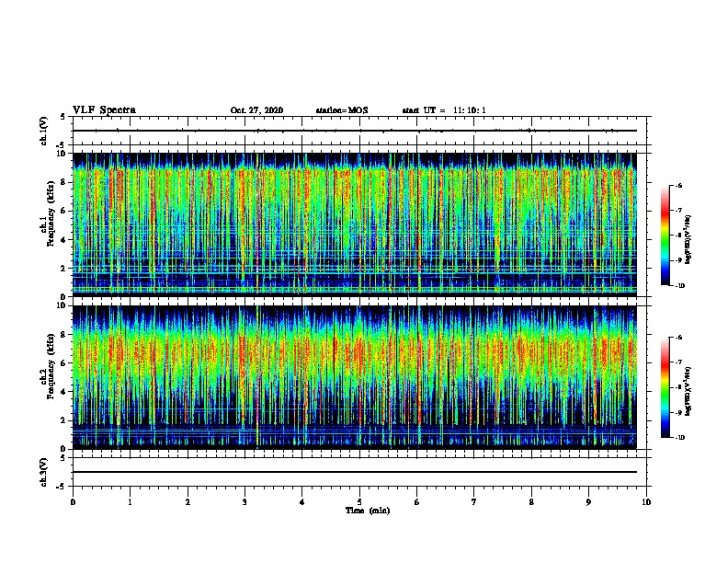
Task: Click the 'ch.3(V)' axis label
Action: (x=44, y=472)
